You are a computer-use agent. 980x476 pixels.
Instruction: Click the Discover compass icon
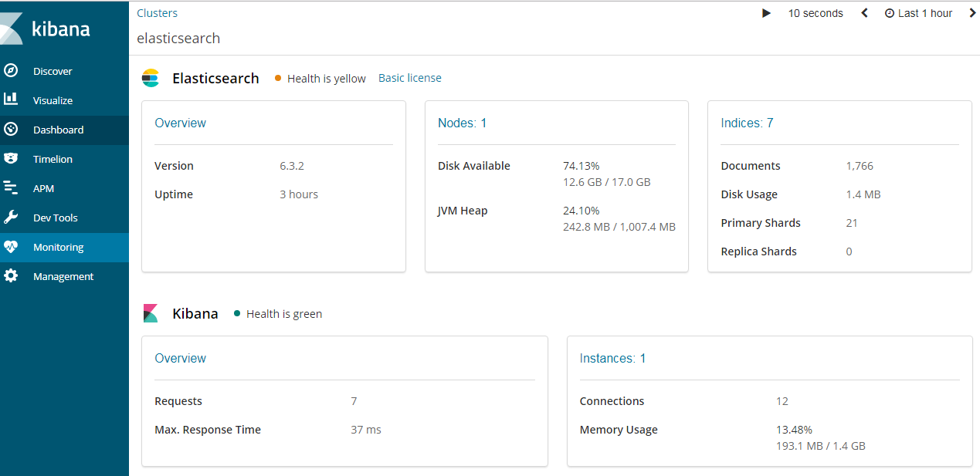11,71
